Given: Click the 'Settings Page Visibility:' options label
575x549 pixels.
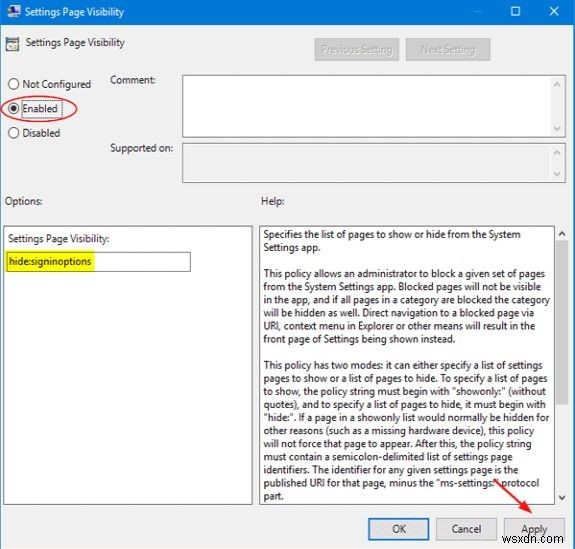Looking at the screenshot, I should (59, 239).
